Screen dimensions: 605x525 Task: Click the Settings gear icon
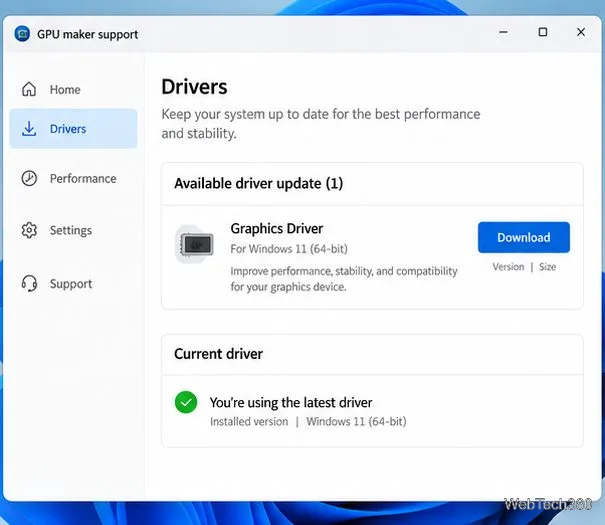click(29, 230)
